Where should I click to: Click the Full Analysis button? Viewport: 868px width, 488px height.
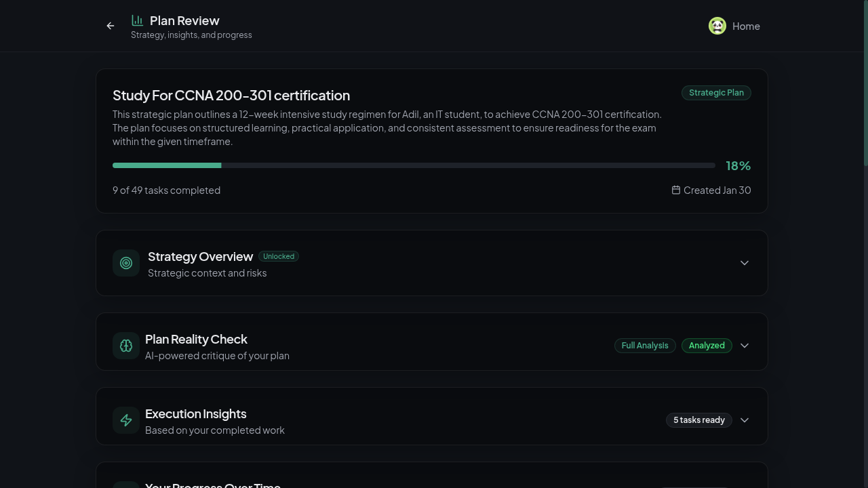[x=645, y=346]
